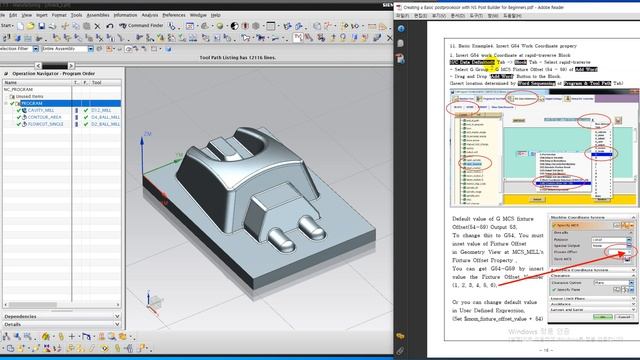Click the right arrow above Operation Navigator

[x=71, y=66]
